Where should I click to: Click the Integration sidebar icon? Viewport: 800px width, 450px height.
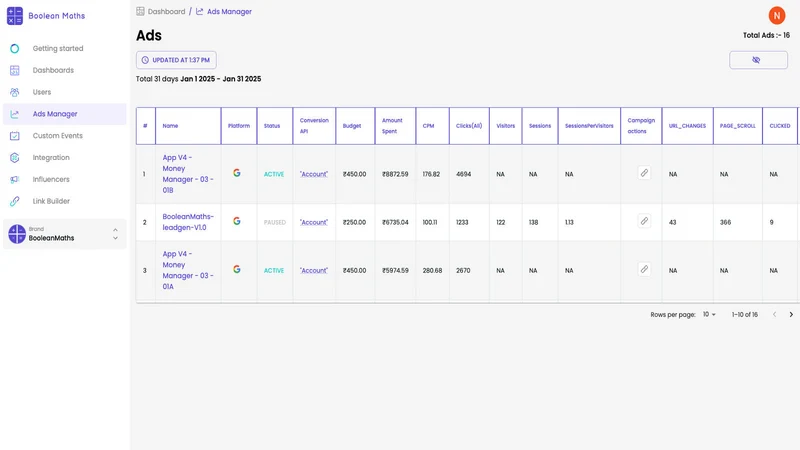click(x=15, y=158)
